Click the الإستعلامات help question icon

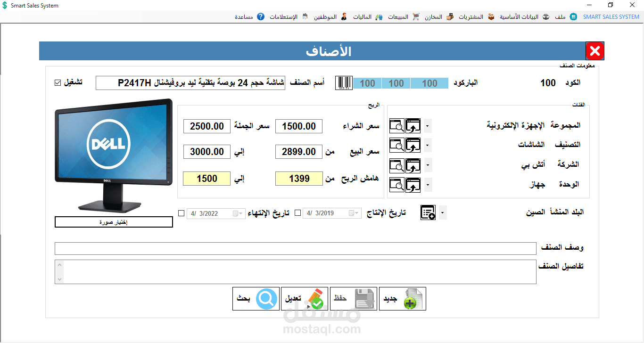coord(261,17)
